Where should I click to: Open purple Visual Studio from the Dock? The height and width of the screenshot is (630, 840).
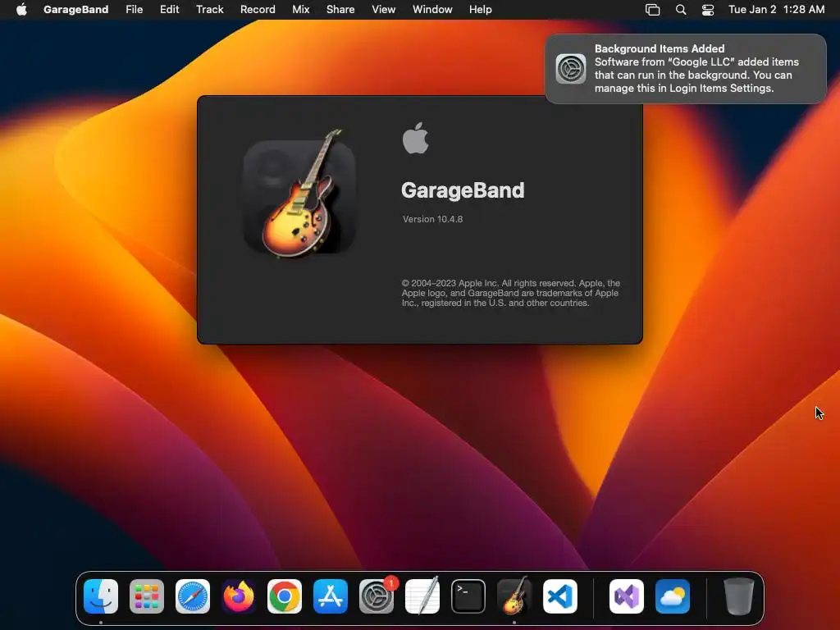click(x=626, y=596)
